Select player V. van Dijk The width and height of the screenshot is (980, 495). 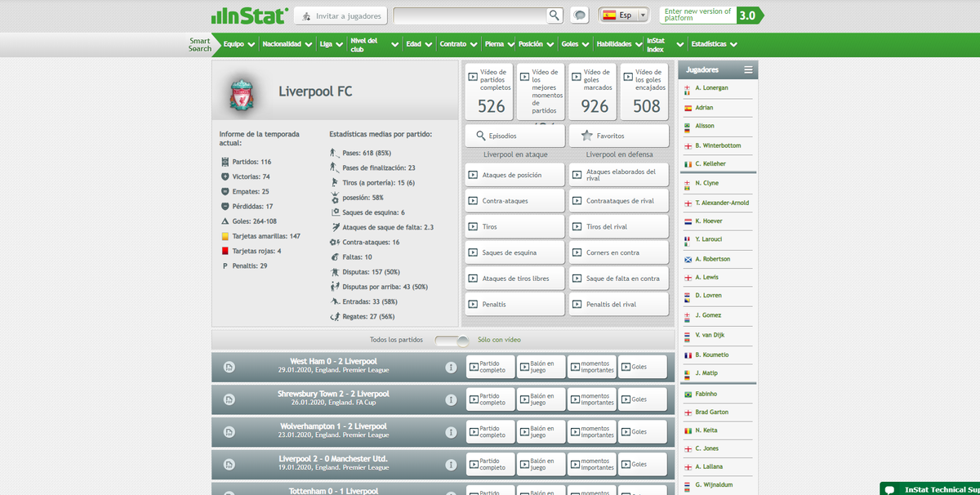point(710,335)
